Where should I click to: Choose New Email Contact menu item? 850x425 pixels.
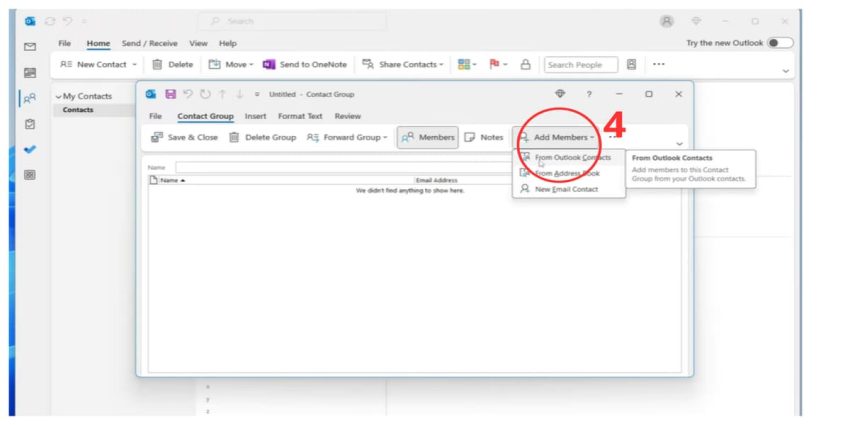click(x=569, y=189)
